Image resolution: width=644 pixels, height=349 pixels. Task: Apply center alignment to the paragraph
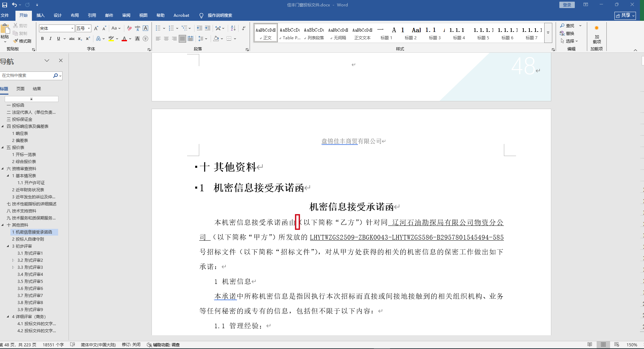tap(166, 39)
